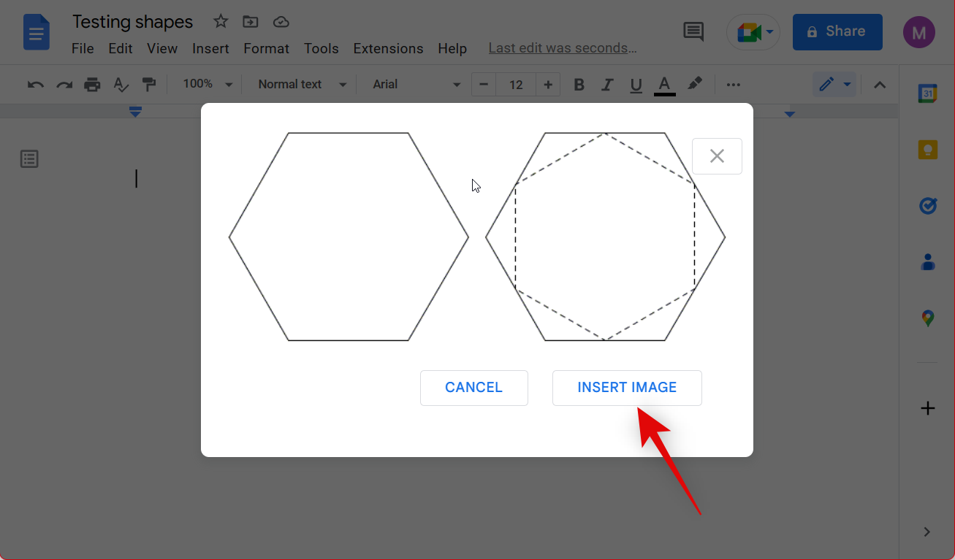Viewport: 955px width, 560px height.
Task: Redo the last action
Action: point(64,85)
